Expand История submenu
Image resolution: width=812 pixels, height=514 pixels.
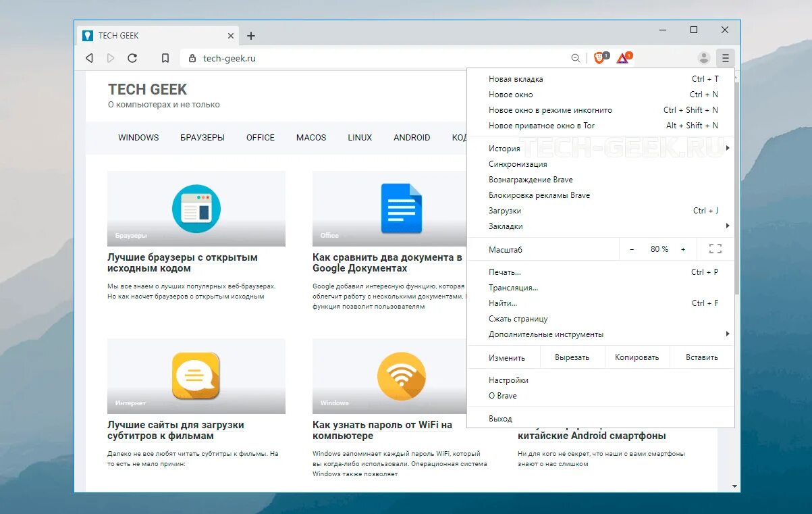(x=600, y=149)
